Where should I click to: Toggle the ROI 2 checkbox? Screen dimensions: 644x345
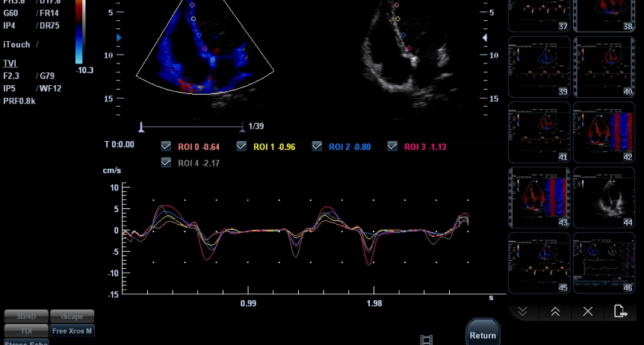click(317, 146)
